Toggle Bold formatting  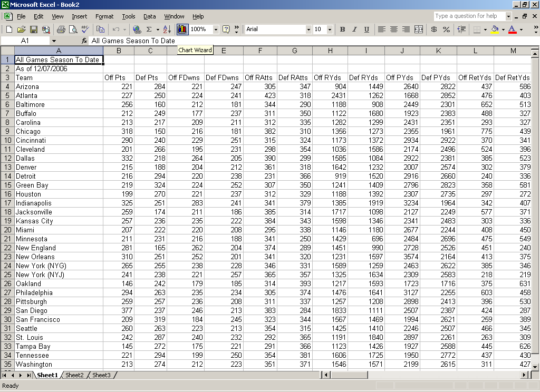pyautogui.click(x=342, y=30)
